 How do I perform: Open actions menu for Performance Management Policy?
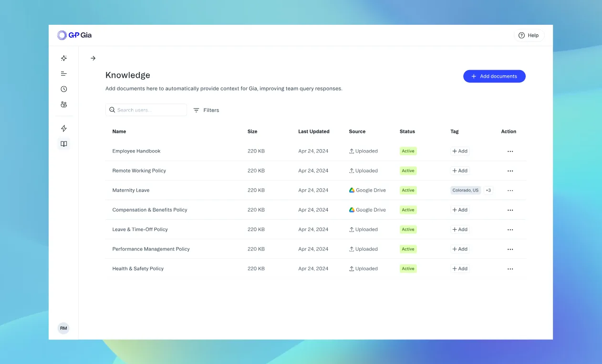pyautogui.click(x=510, y=249)
